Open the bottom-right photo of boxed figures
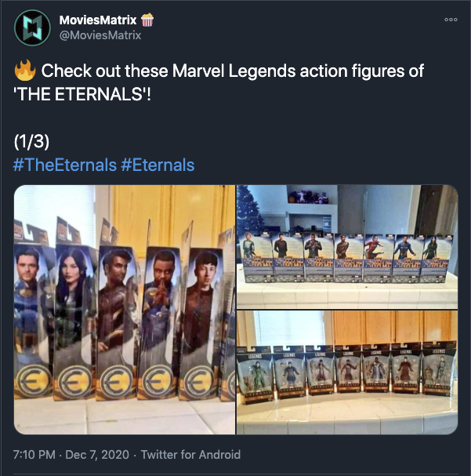Image resolution: width=471 pixels, height=476 pixels. [x=347, y=372]
